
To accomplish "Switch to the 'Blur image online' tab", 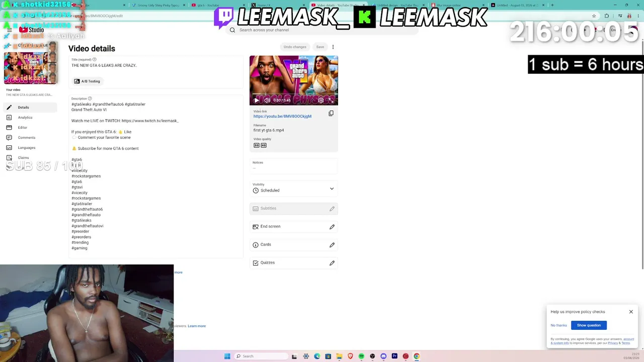I will click(458, 5).
